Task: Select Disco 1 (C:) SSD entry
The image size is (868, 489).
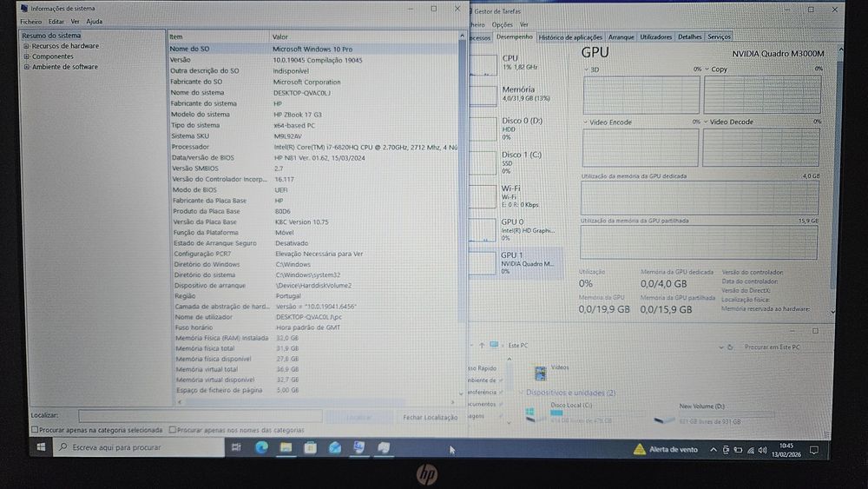Action: click(x=516, y=162)
